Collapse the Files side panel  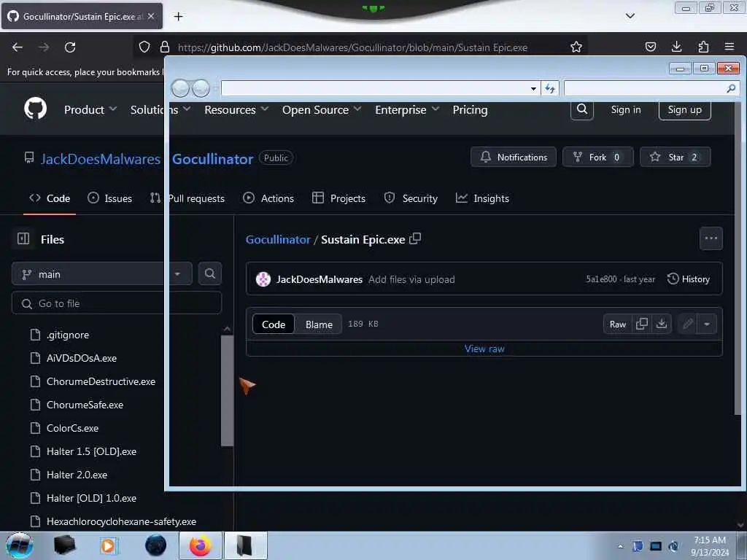23,238
